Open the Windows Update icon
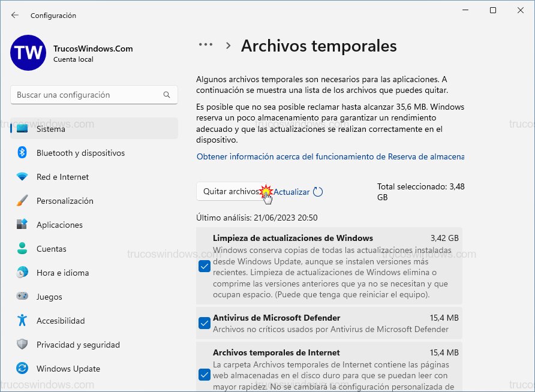Viewport: 535px width, 392px height. 22,369
